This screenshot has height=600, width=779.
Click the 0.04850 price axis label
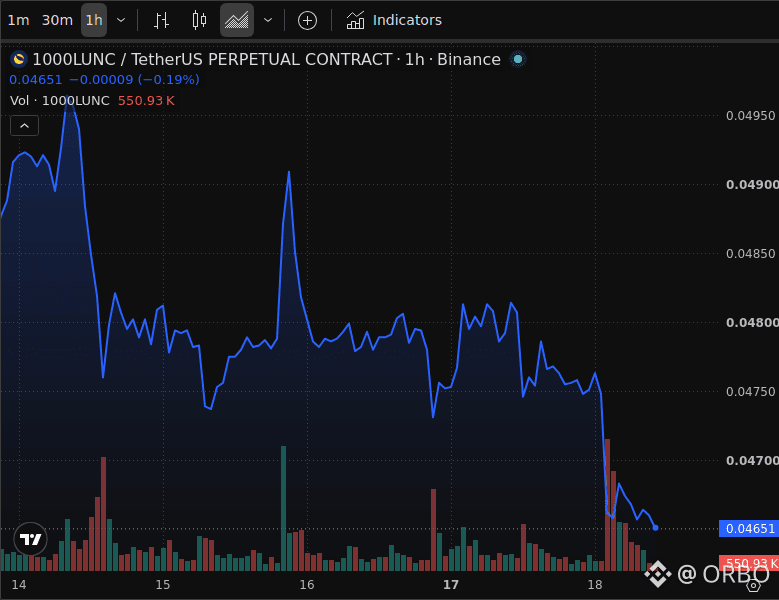[751, 254]
